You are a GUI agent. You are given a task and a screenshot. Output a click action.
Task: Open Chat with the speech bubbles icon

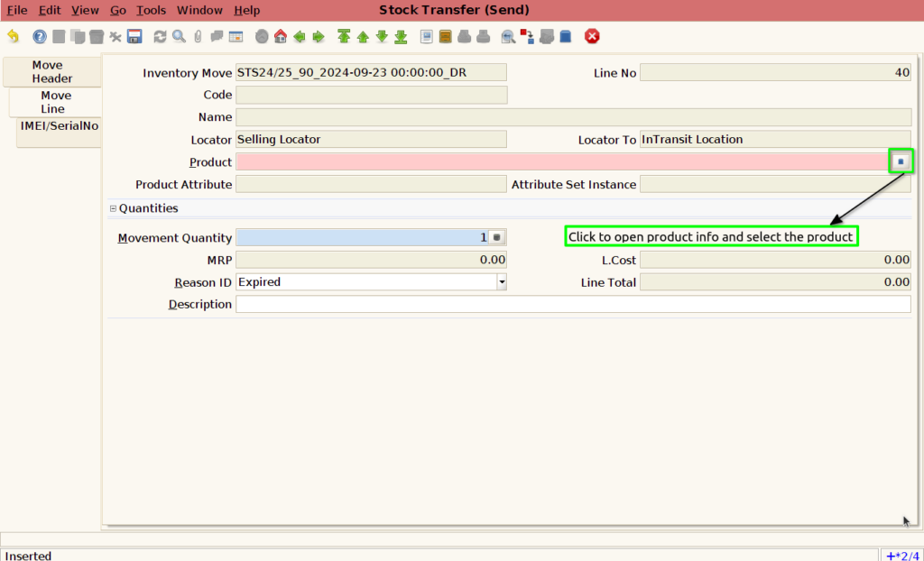point(217,37)
